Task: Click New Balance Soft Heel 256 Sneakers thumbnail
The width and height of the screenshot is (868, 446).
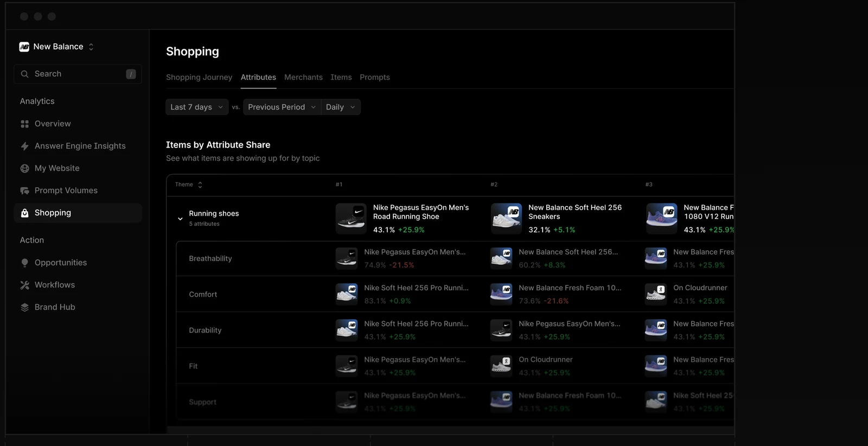Action: (x=506, y=218)
